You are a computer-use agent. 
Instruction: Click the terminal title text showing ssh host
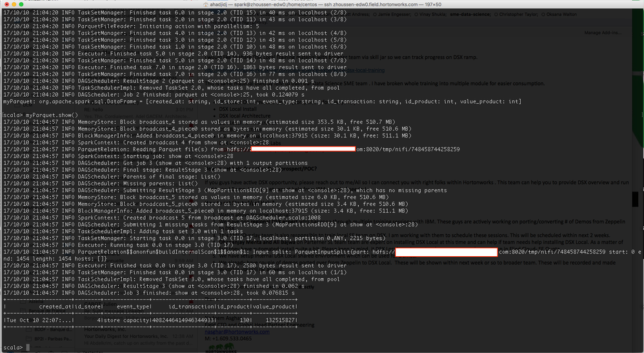tap(325, 4)
